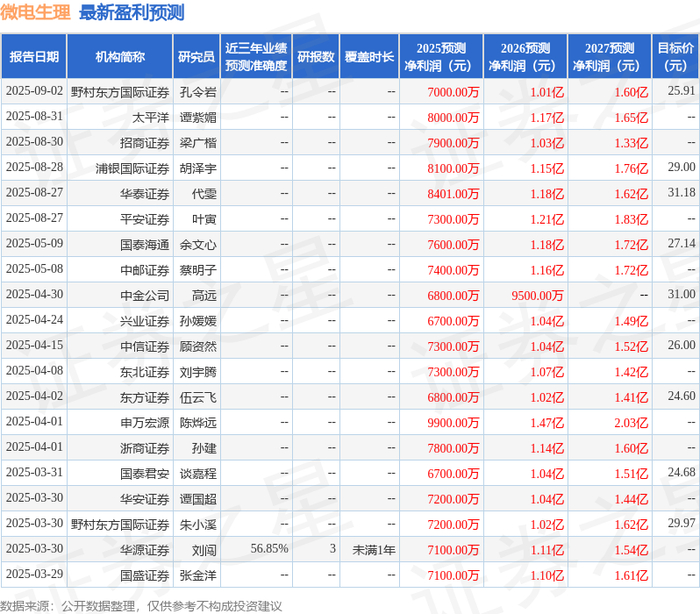This screenshot has width=700, height=614.
Task: Click analyst name 余文心
Action: [x=198, y=245]
